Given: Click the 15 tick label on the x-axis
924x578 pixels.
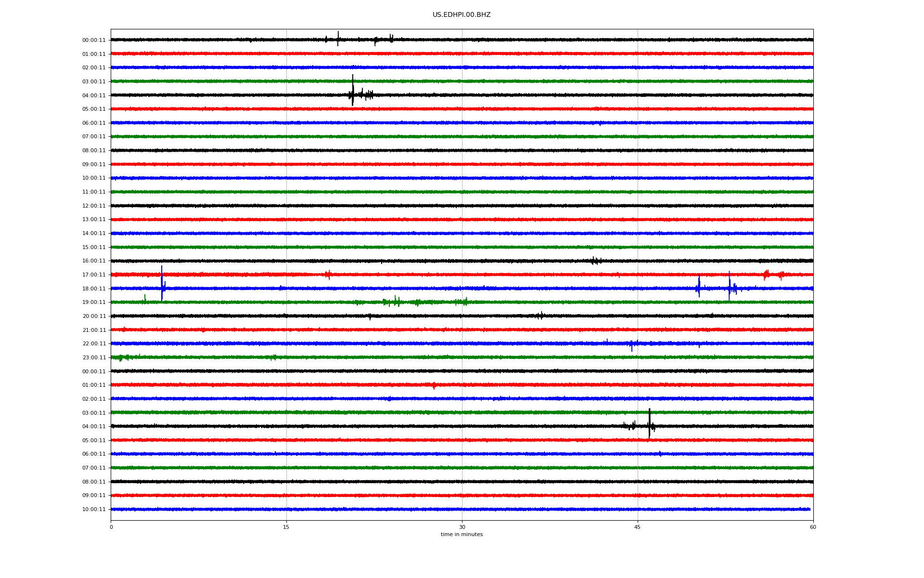Looking at the screenshot, I should pos(286,527).
